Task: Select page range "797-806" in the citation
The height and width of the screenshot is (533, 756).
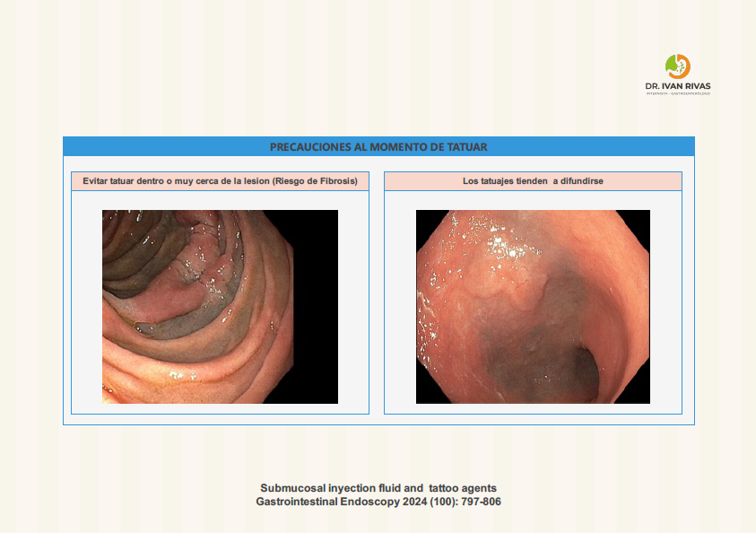Action: [482, 502]
